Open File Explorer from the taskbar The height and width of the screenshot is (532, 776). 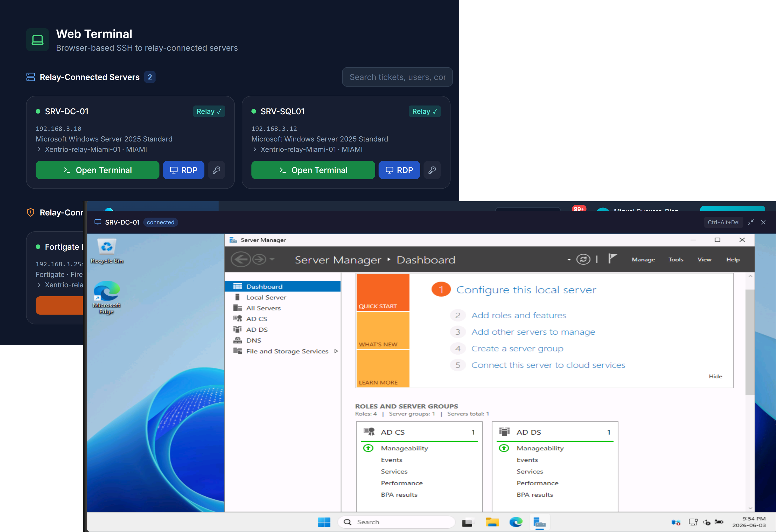pyautogui.click(x=492, y=522)
